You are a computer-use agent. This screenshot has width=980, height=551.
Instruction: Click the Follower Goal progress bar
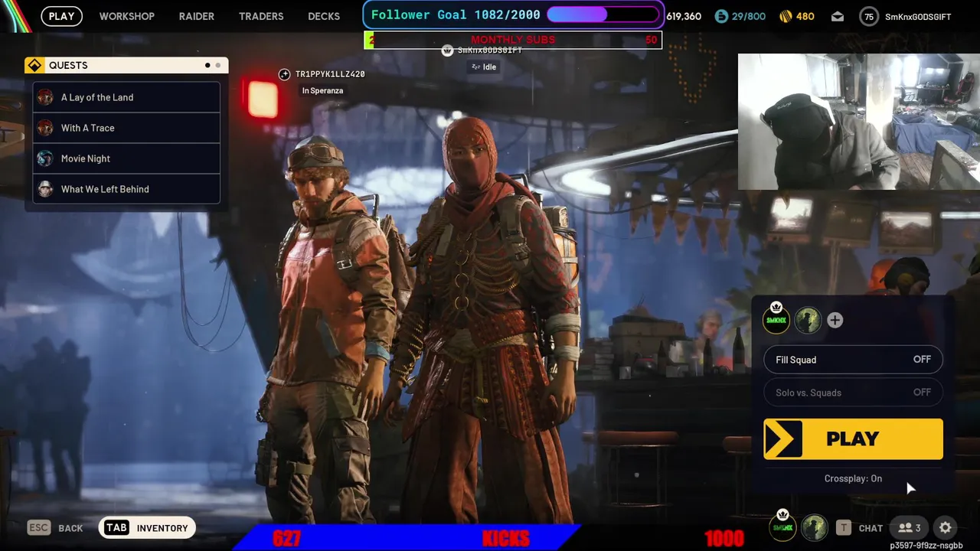pyautogui.click(x=604, y=15)
